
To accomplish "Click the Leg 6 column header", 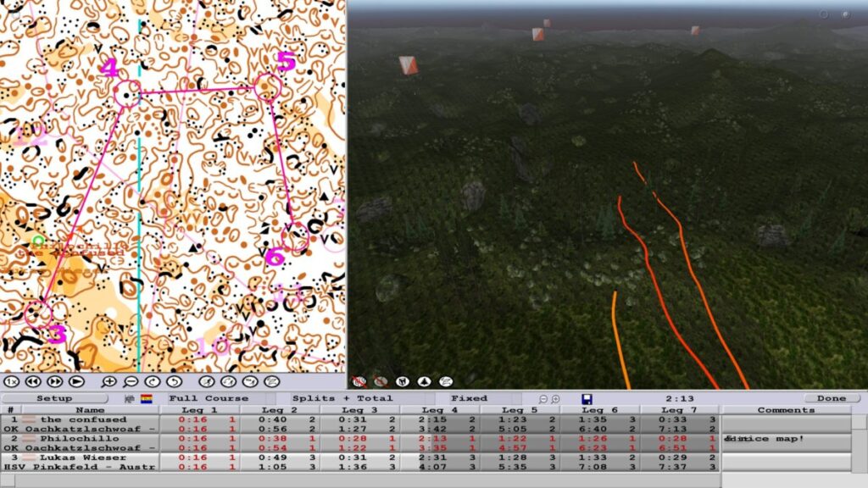I will point(599,410).
